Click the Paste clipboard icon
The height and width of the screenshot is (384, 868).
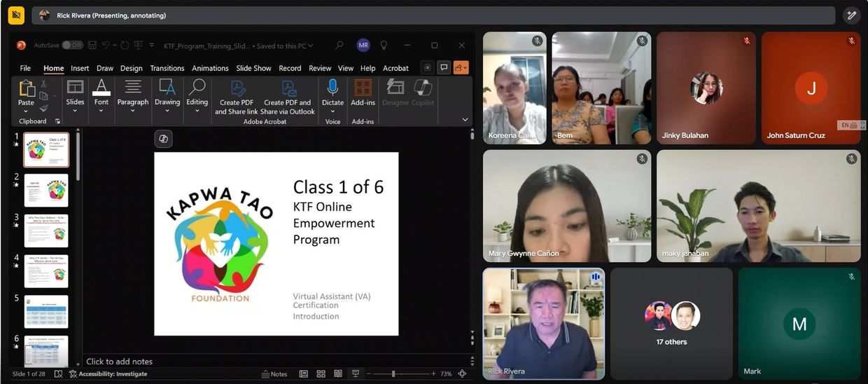click(27, 88)
